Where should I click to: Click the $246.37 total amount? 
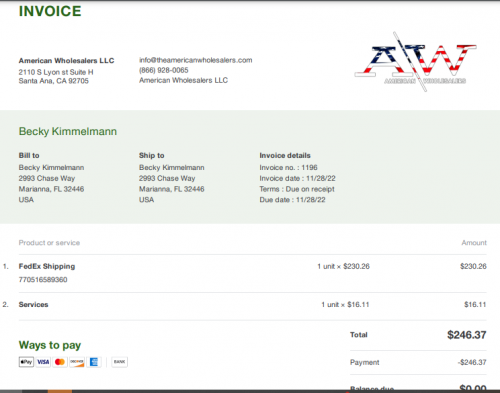(467, 335)
